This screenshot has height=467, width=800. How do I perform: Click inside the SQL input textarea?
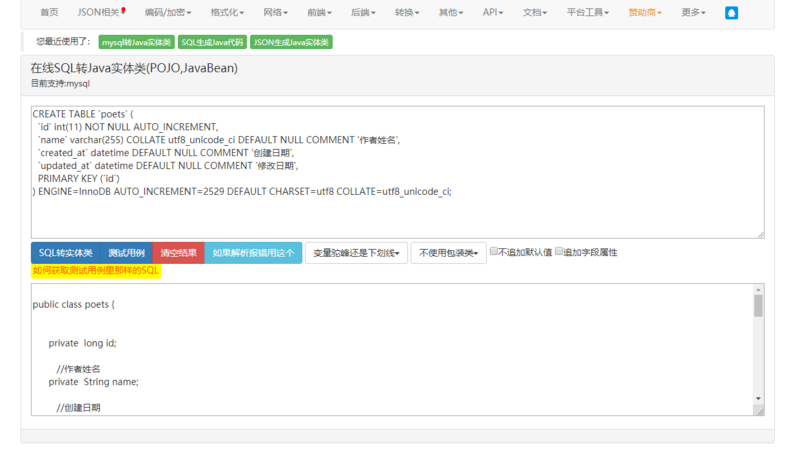tap(397, 172)
